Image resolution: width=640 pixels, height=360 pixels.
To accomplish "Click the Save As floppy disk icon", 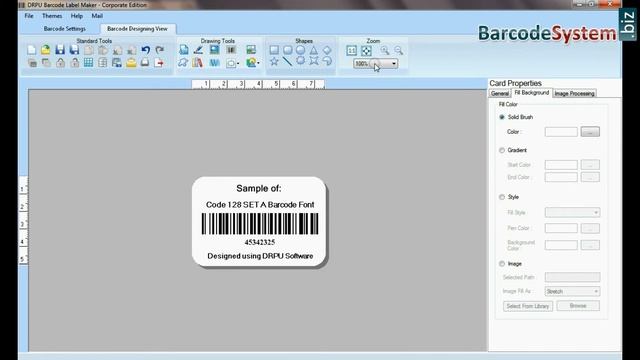I will (74, 50).
